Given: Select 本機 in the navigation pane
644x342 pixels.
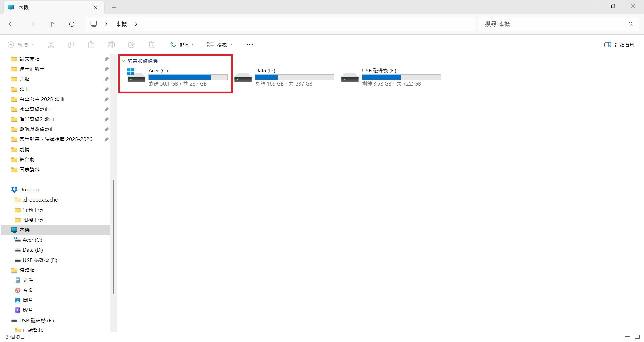Looking at the screenshot, I should pyautogui.click(x=56, y=230).
